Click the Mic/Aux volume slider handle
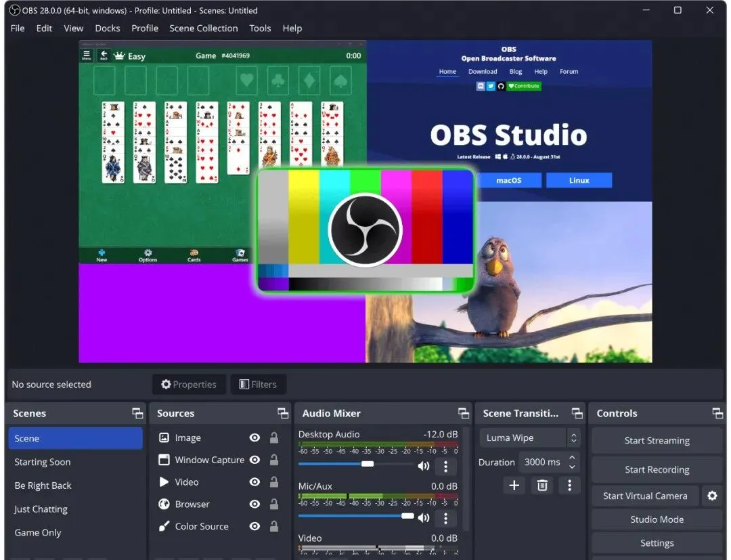Image resolution: width=731 pixels, height=560 pixels. pos(407,516)
